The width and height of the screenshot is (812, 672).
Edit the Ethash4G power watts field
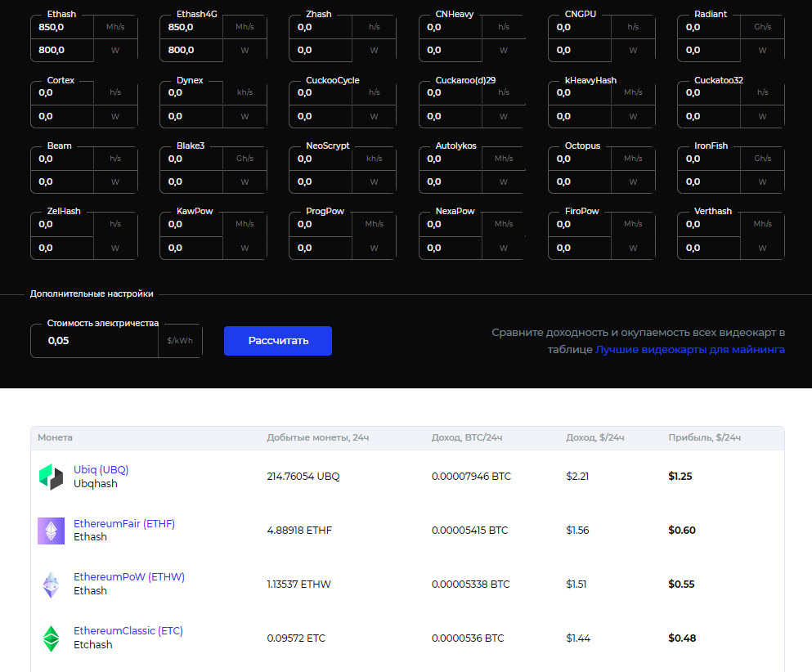(x=193, y=50)
